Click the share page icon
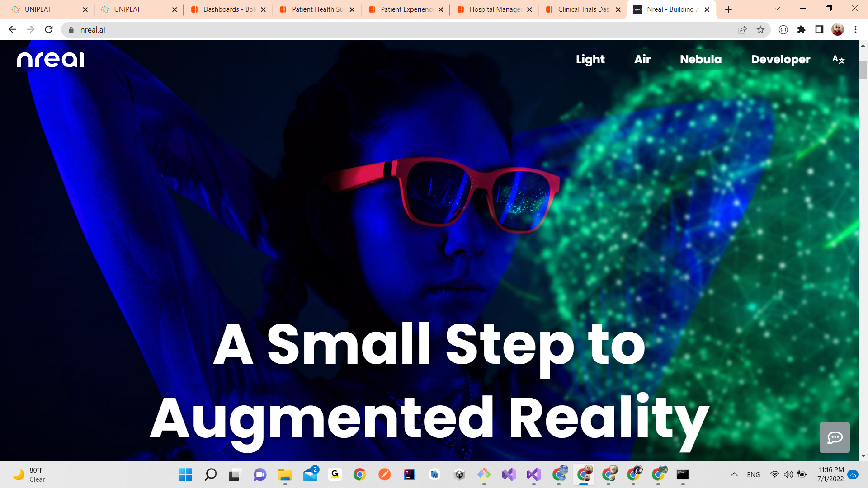 (742, 30)
